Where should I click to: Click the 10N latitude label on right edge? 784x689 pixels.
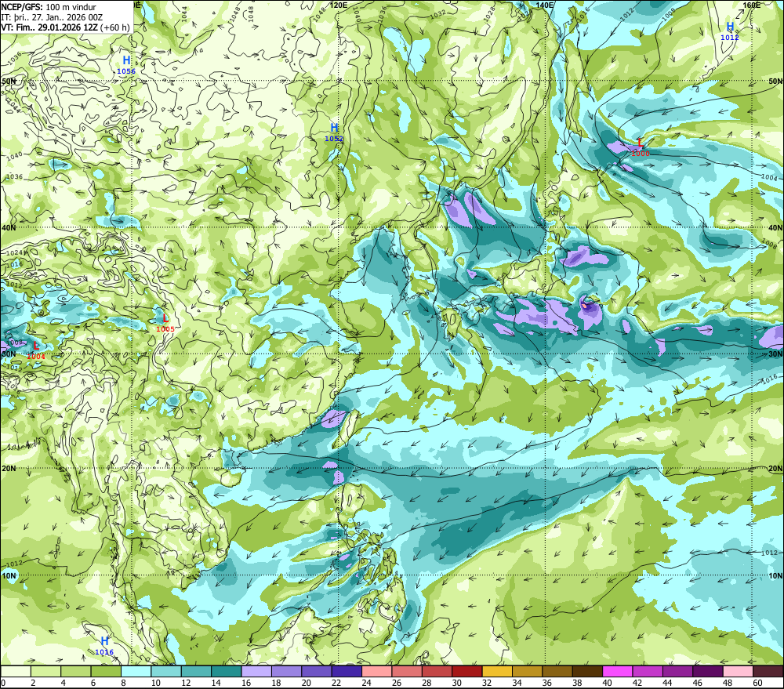pyautogui.click(x=775, y=575)
